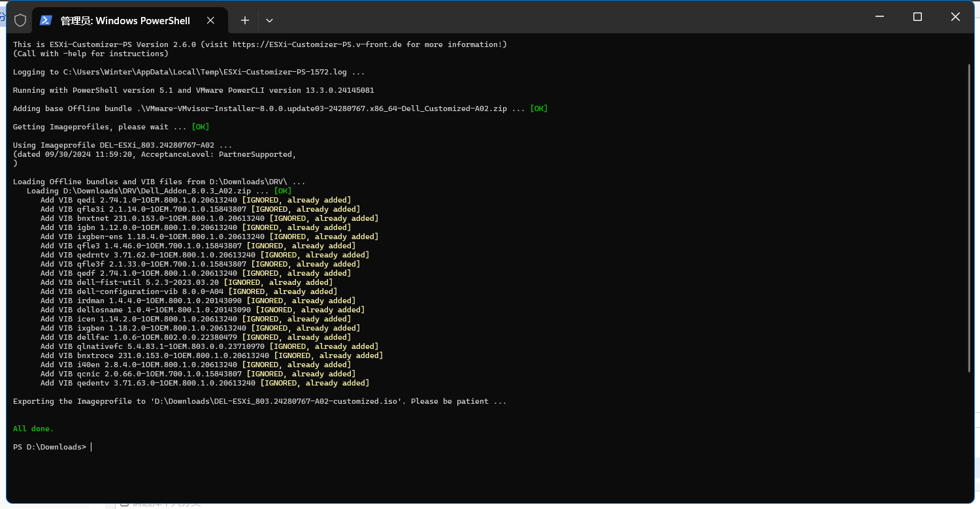
Task: Click the Add VIB igbn 1.12.0.0 line
Action: click(195, 227)
